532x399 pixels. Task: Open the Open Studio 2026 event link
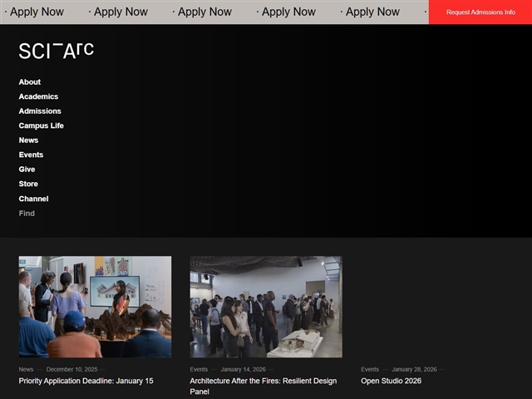click(x=391, y=381)
